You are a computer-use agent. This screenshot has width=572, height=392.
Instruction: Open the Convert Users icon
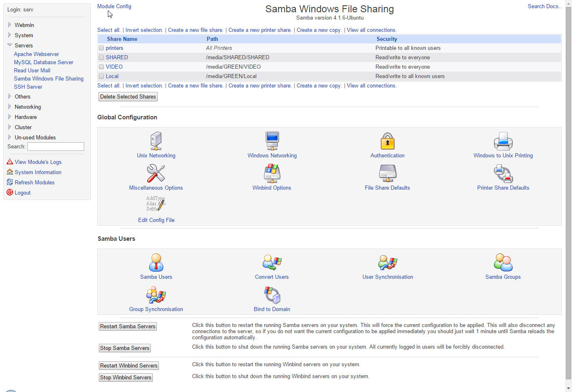tap(272, 262)
